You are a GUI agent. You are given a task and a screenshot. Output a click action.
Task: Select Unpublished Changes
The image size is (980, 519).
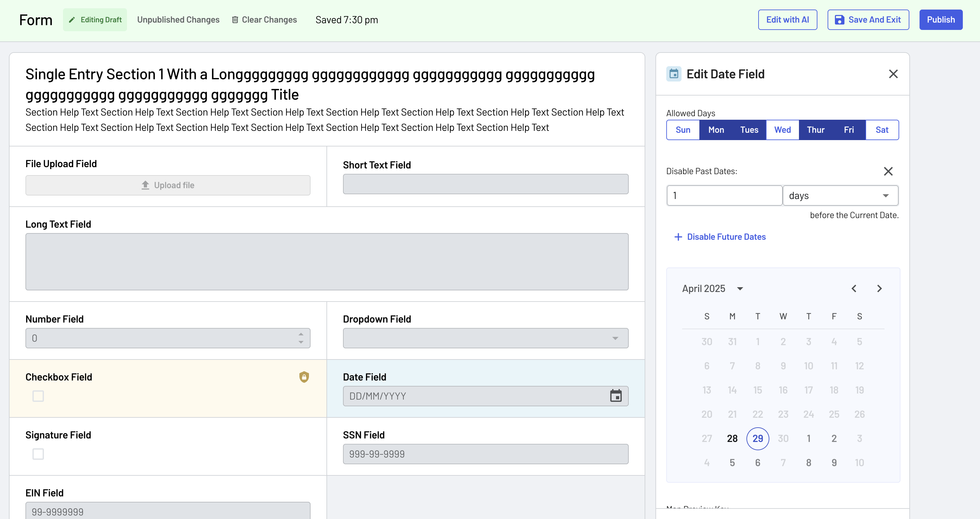click(178, 20)
